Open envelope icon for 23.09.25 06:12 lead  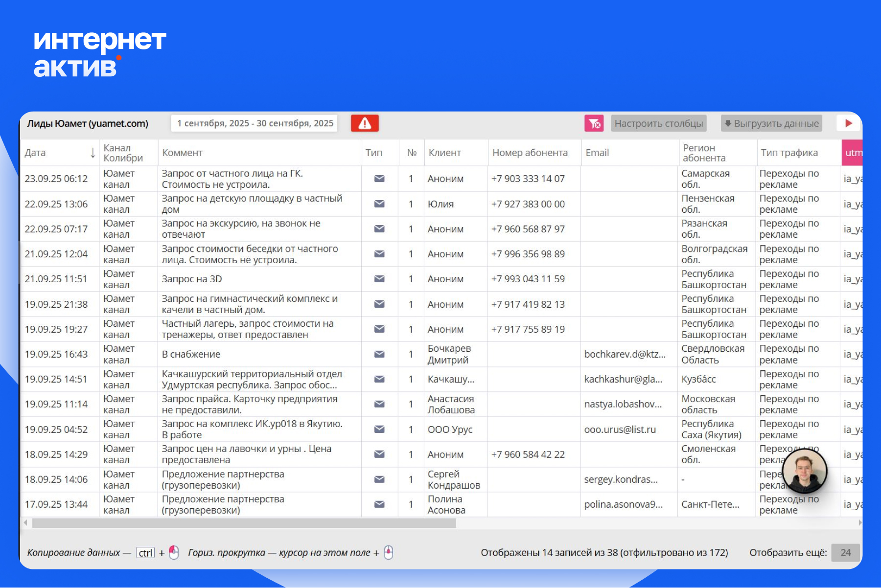[379, 179]
